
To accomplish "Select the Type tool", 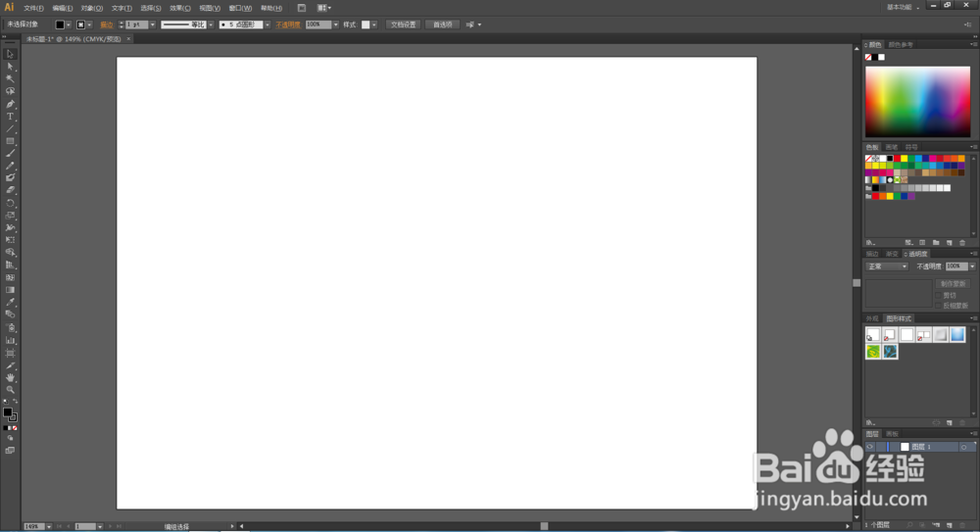I will tap(10, 117).
